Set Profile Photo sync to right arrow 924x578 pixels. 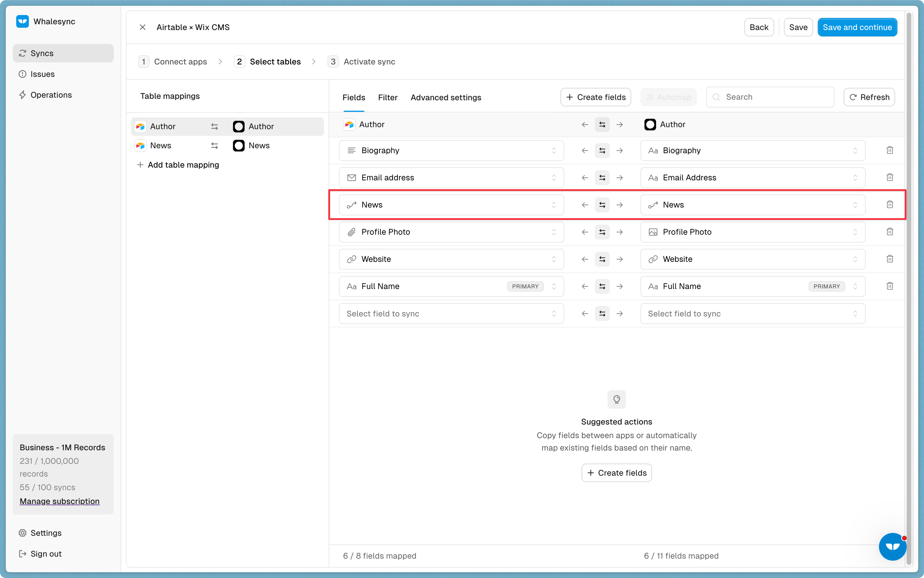click(620, 232)
